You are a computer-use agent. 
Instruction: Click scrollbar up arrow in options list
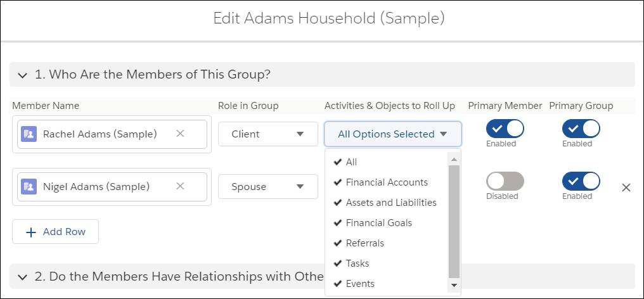tap(454, 160)
